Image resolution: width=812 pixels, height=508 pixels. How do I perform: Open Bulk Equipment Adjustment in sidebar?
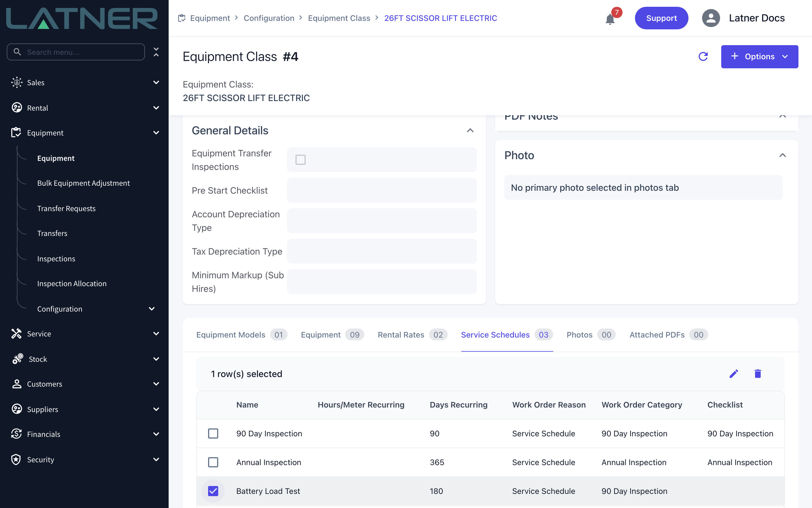(83, 183)
